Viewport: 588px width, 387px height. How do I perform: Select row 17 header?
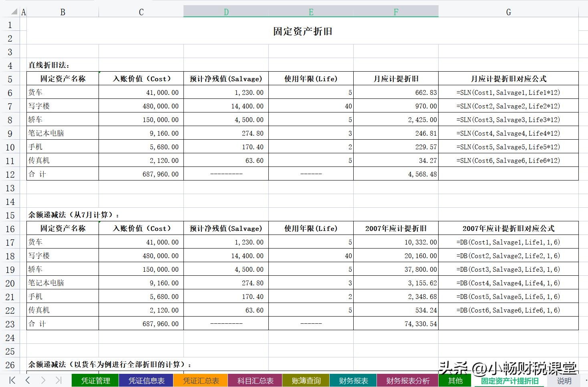pos(10,242)
